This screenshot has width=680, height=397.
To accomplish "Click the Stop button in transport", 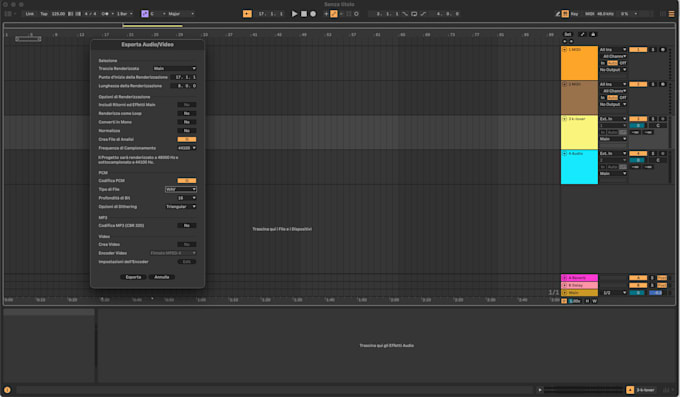I will click(x=304, y=14).
